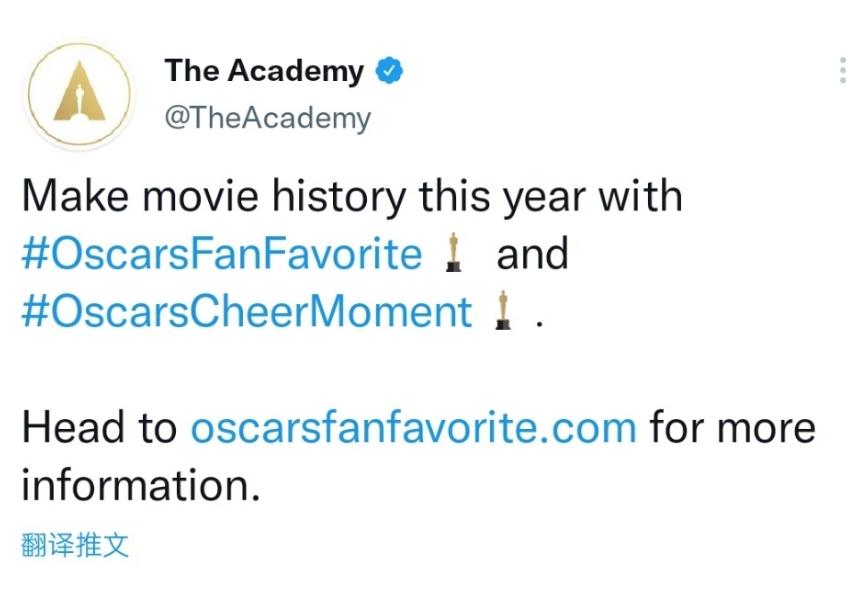Viewport: 857px width, 589px height.
Task: Click the Oscar statuette emoji after #OscarsFanFavorite
Action: pyautogui.click(x=453, y=254)
